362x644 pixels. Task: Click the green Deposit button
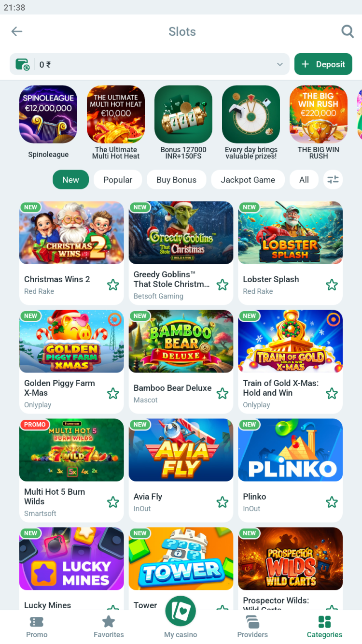point(323,64)
